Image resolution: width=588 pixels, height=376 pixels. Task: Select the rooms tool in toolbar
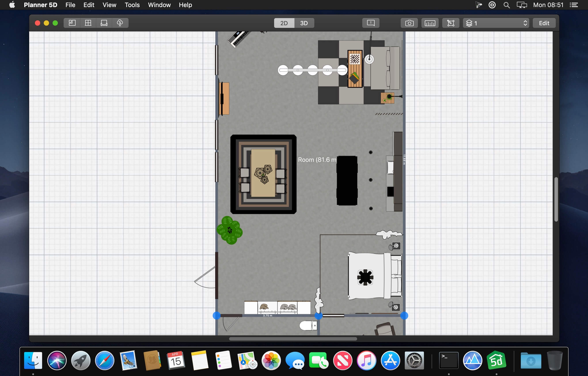pos(72,23)
